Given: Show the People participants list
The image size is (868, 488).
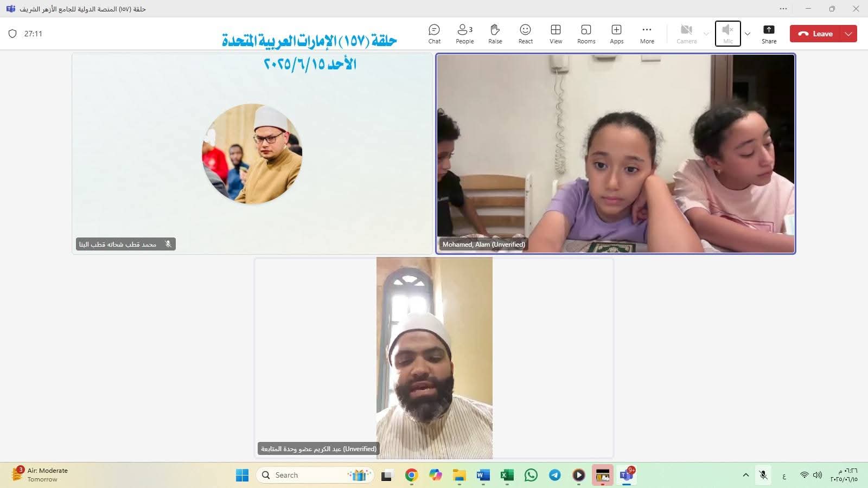Looking at the screenshot, I should pyautogui.click(x=464, y=34).
